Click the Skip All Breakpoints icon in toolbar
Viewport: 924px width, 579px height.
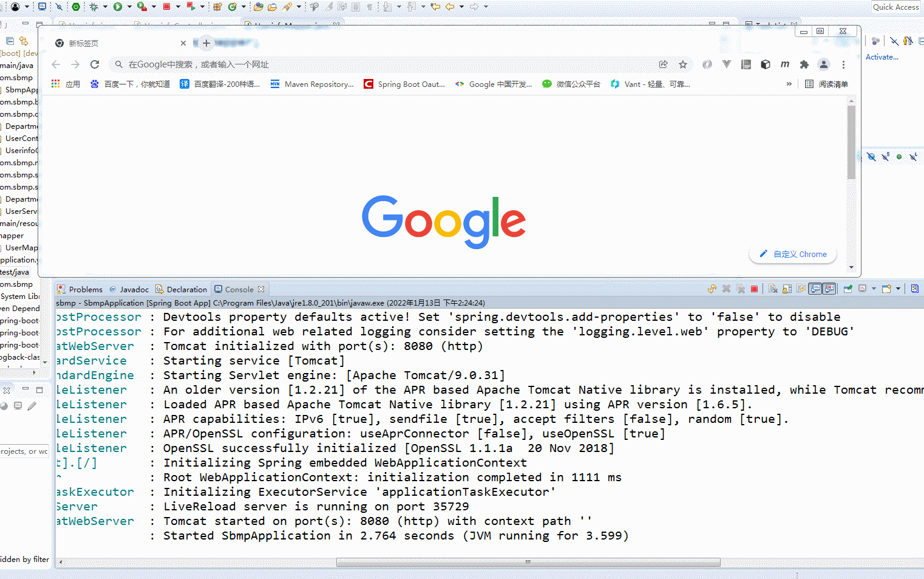pyautogui.click(x=59, y=7)
